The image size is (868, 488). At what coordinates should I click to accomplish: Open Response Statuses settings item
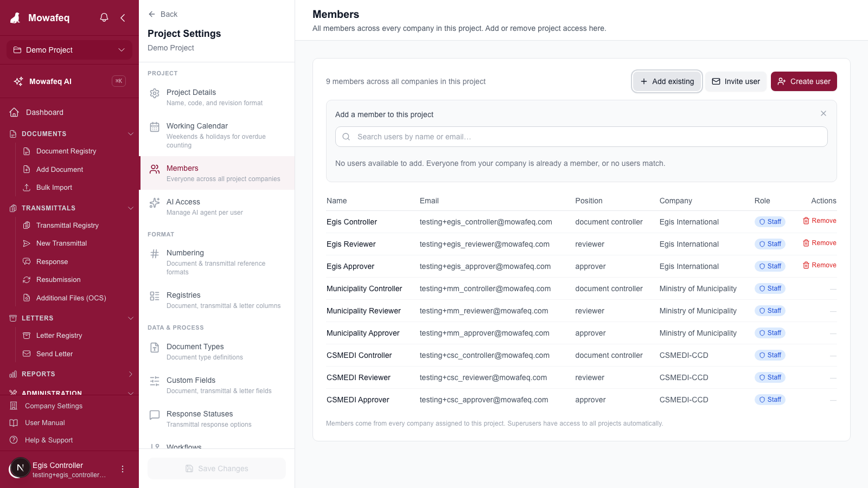pyautogui.click(x=217, y=419)
